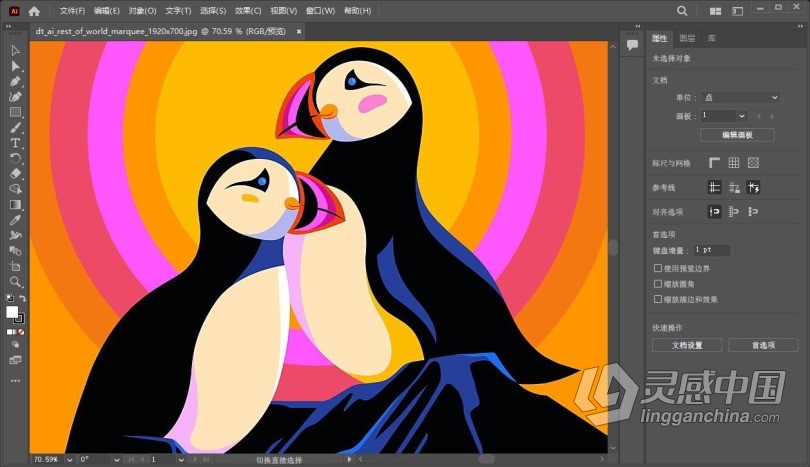
Task: Select the Selection tool (black arrow outline)
Action: pos(15,51)
